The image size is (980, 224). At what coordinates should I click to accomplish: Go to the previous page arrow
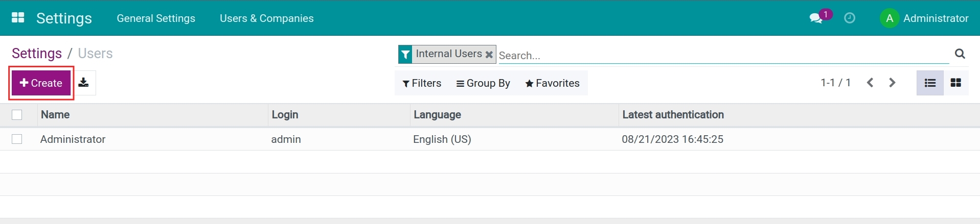[x=870, y=83]
